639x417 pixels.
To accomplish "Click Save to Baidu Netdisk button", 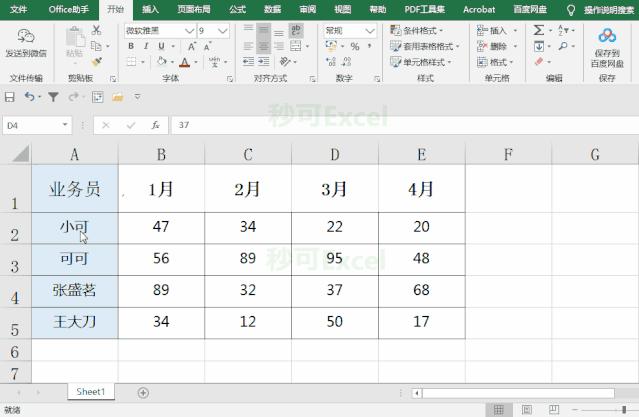I will tap(607, 47).
